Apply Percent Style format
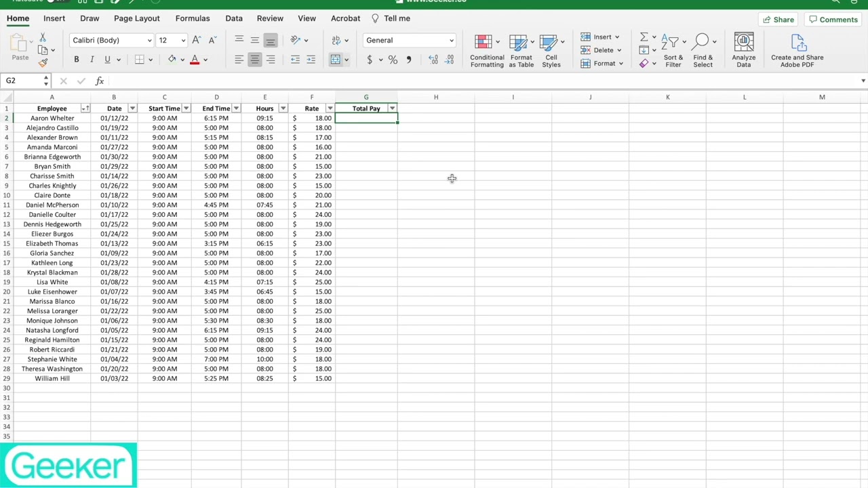The image size is (868, 488). coord(393,60)
